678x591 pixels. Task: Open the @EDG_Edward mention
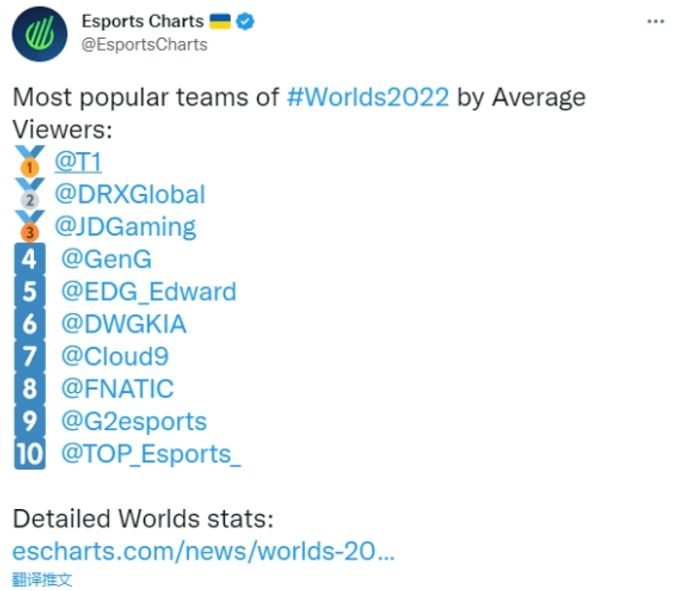pyautogui.click(x=148, y=292)
